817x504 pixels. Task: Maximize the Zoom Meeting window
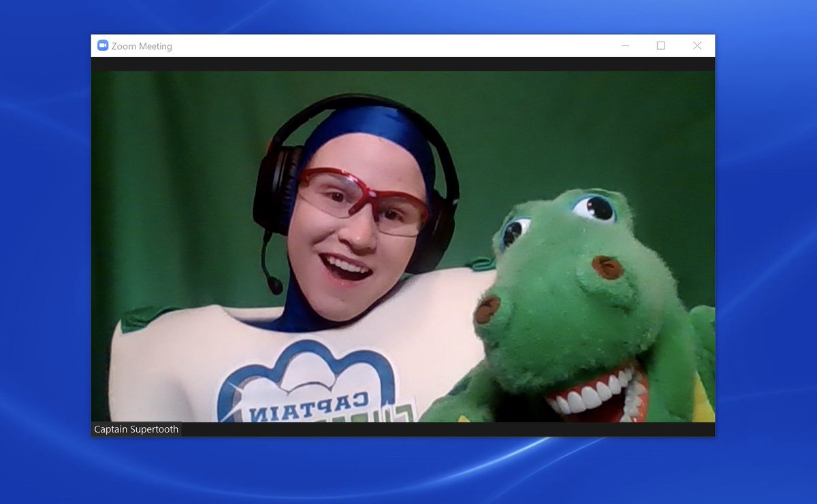(x=660, y=46)
